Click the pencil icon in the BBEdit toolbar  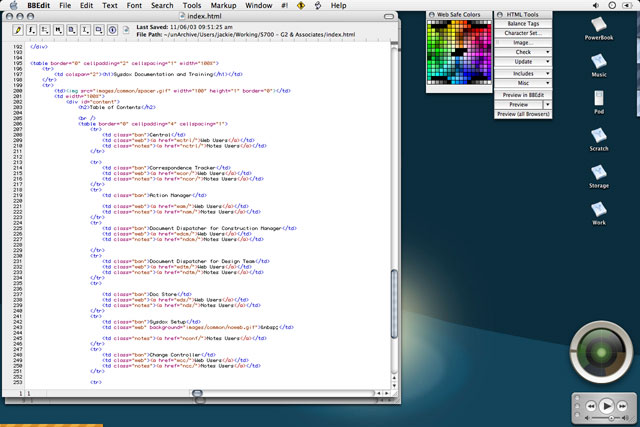[18, 31]
